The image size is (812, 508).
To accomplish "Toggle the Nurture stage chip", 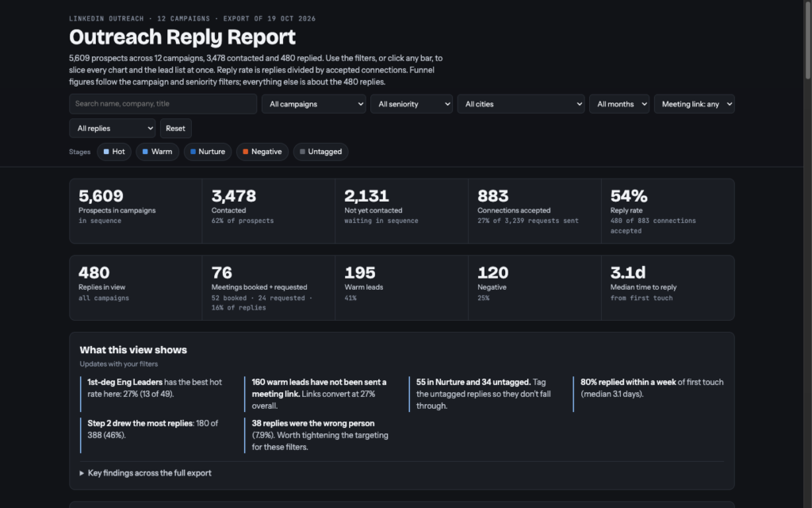I will point(208,152).
